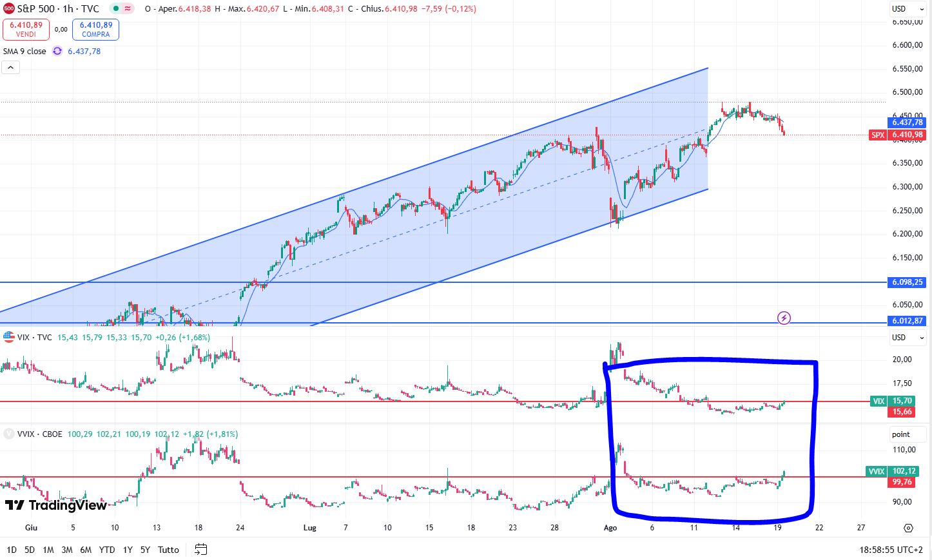The image size is (932, 560).
Task: Open the go-to-date calendar icon
Action: pos(200,550)
